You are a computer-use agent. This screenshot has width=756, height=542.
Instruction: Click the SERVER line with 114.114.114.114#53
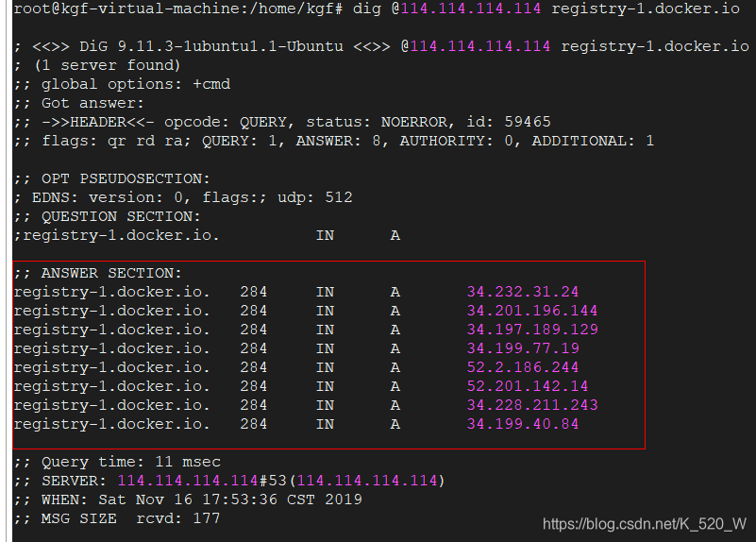[229, 481]
